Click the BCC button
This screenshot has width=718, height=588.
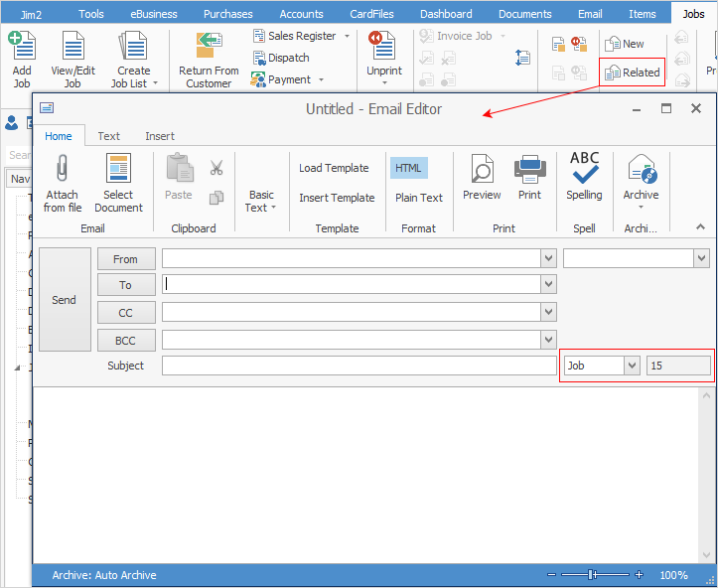(126, 340)
